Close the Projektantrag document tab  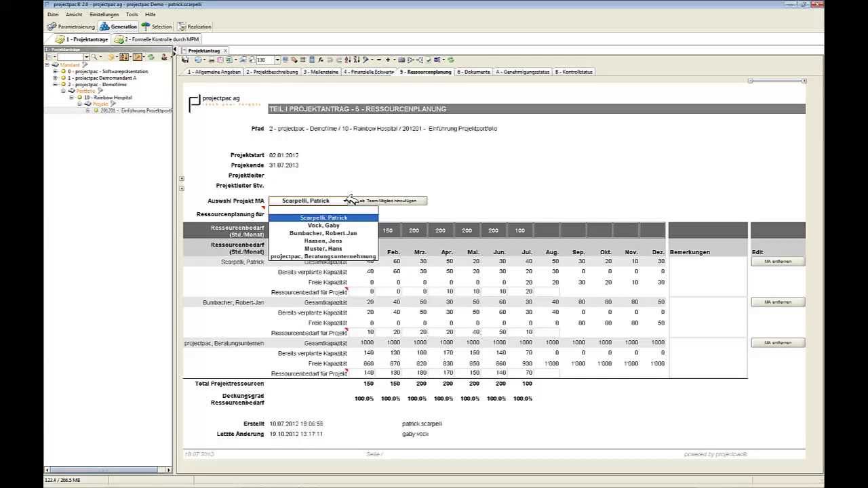coord(225,51)
